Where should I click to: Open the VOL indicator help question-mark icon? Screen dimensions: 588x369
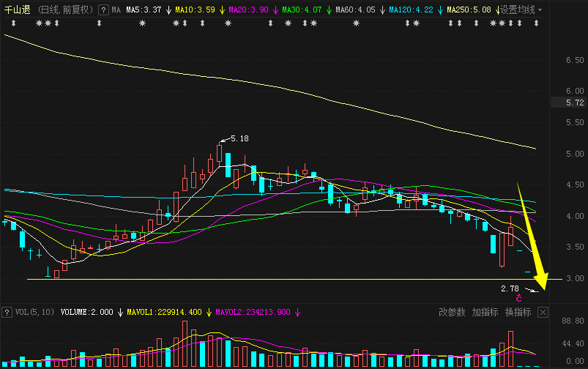[7, 313]
